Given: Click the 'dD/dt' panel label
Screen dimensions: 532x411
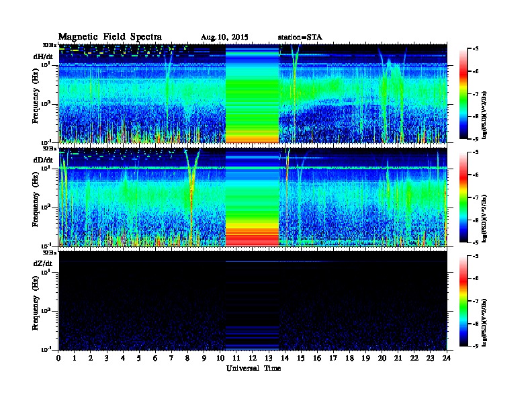Looking at the screenshot, I should tap(43, 160).
